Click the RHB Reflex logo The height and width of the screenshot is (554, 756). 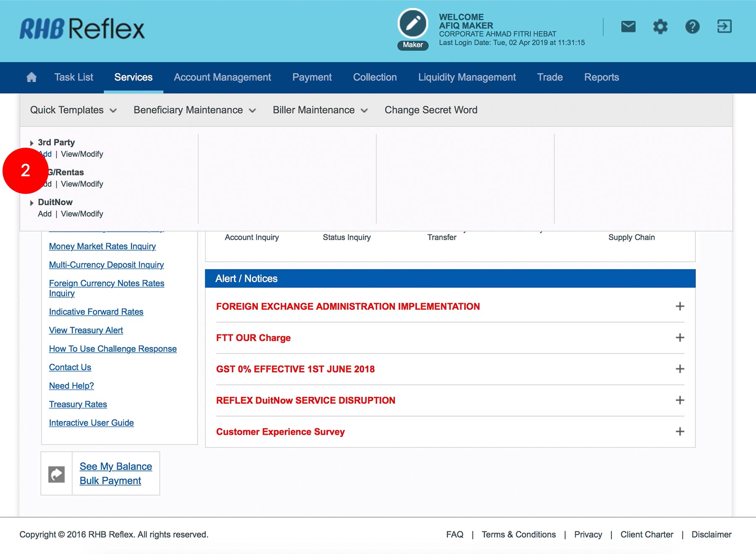click(82, 29)
